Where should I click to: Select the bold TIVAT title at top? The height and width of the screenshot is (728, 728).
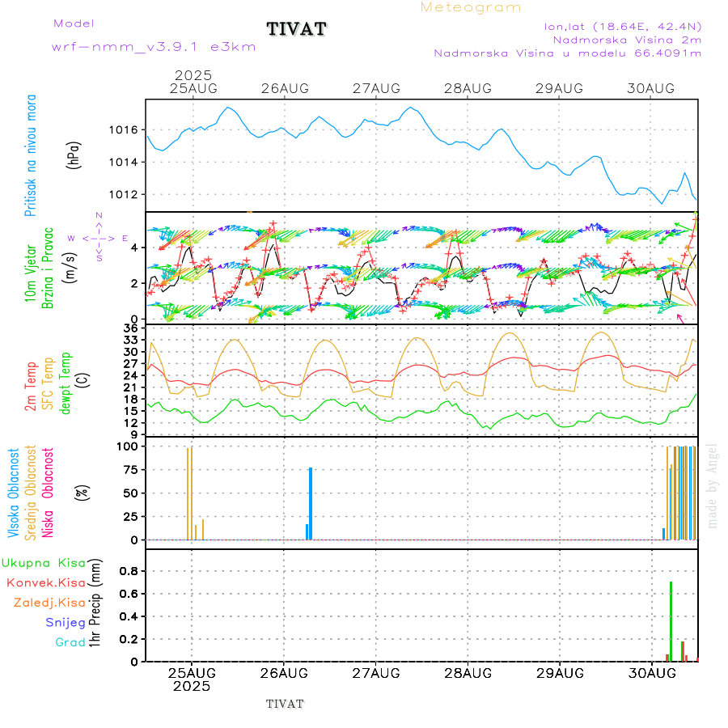click(x=297, y=30)
